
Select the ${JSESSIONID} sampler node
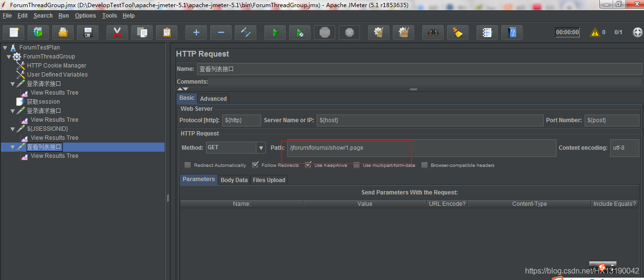48,129
